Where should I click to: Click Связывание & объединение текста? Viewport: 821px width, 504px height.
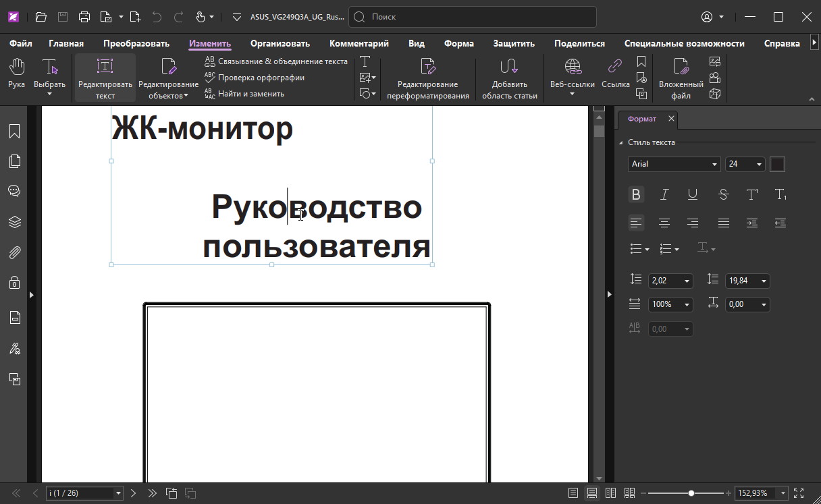point(276,61)
